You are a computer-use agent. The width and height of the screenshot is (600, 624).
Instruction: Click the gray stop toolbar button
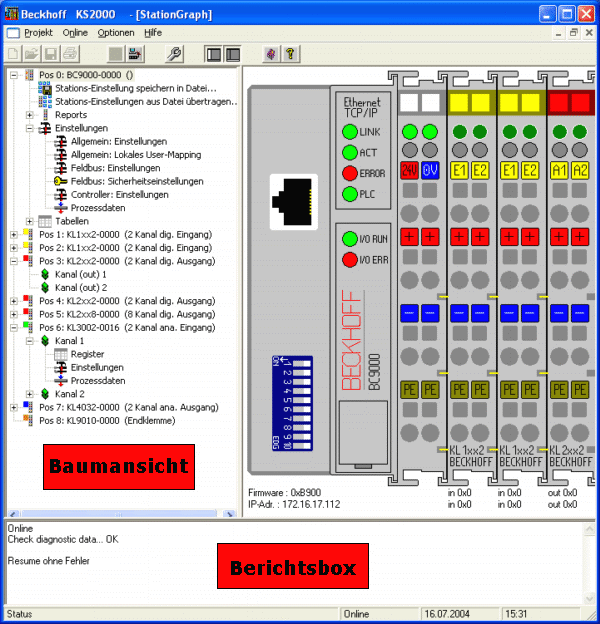click(x=116, y=54)
